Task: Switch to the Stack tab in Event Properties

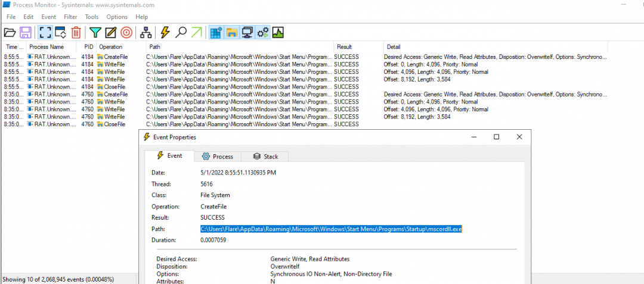Action: (x=265, y=157)
